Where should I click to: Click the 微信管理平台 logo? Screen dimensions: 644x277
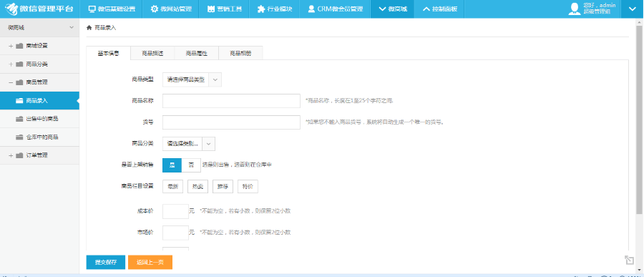pyautogui.click(x=39, y=9)
